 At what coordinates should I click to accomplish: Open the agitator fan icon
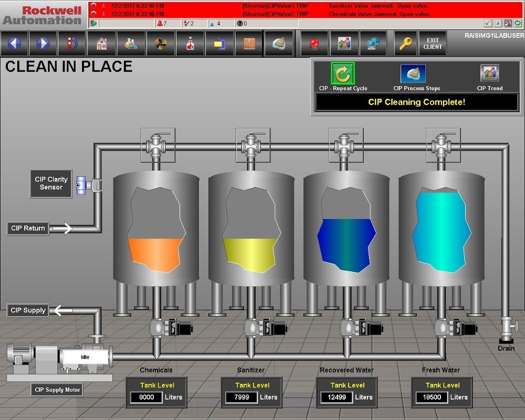pos(160,43)
